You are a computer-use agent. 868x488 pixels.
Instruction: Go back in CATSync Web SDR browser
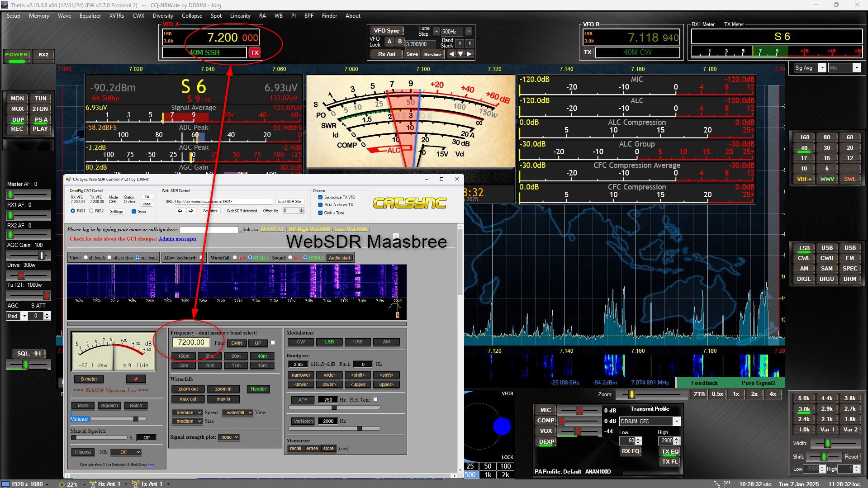[180, 211]
